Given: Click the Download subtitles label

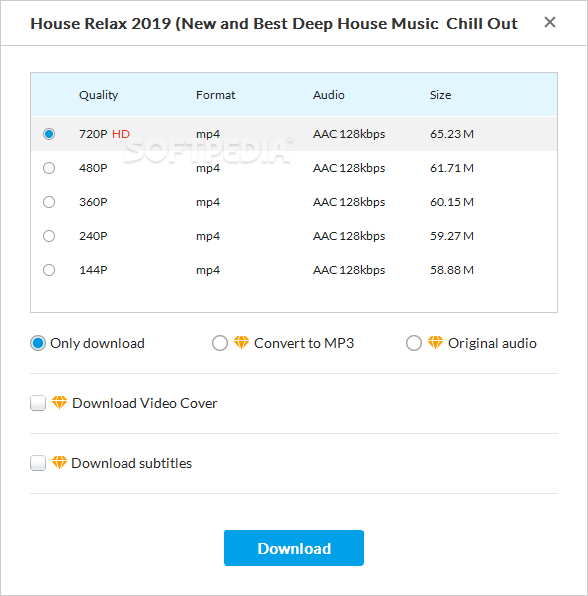Looking at the screenshot, I should [x=132, y=463].
